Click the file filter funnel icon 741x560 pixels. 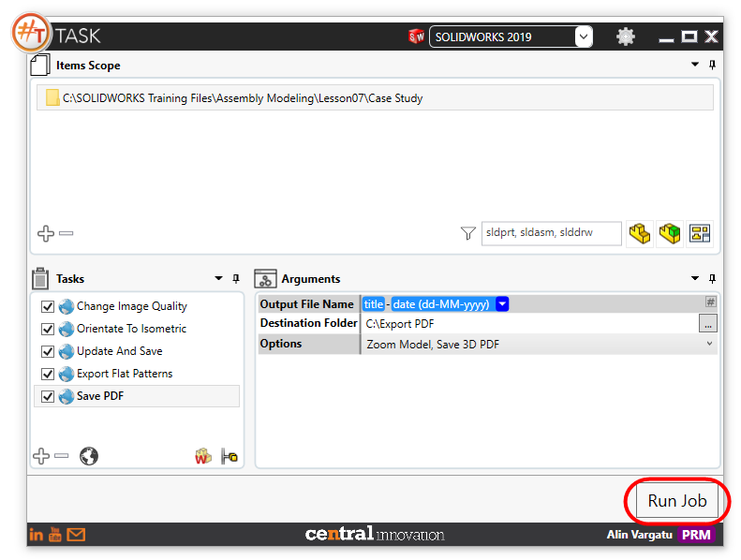pos(467,233)
